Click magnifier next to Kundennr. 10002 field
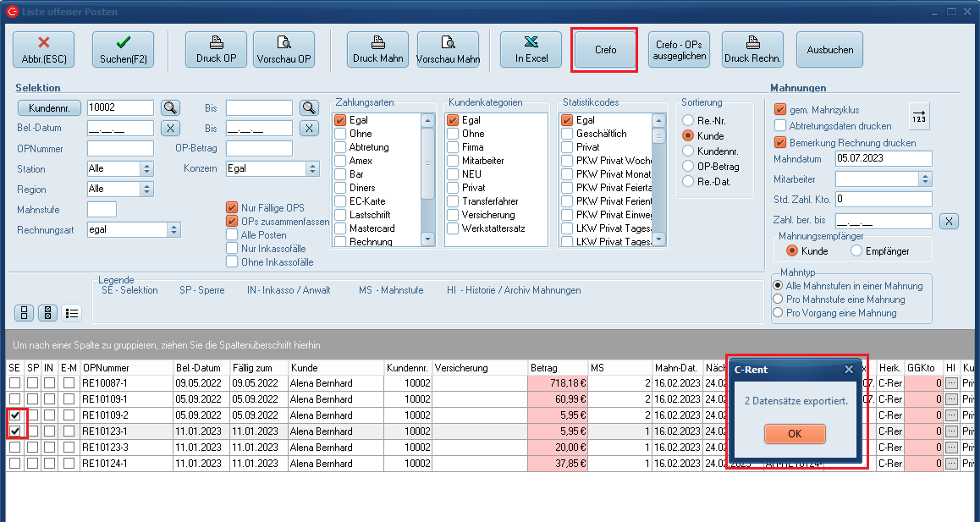980x522 pixels. [171, 107]
